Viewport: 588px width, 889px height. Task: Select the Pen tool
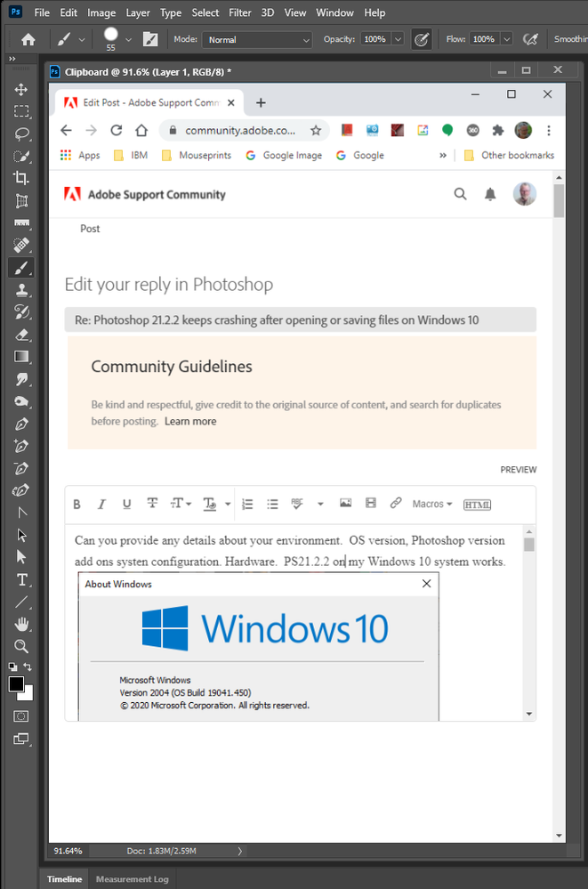(21, 424)
